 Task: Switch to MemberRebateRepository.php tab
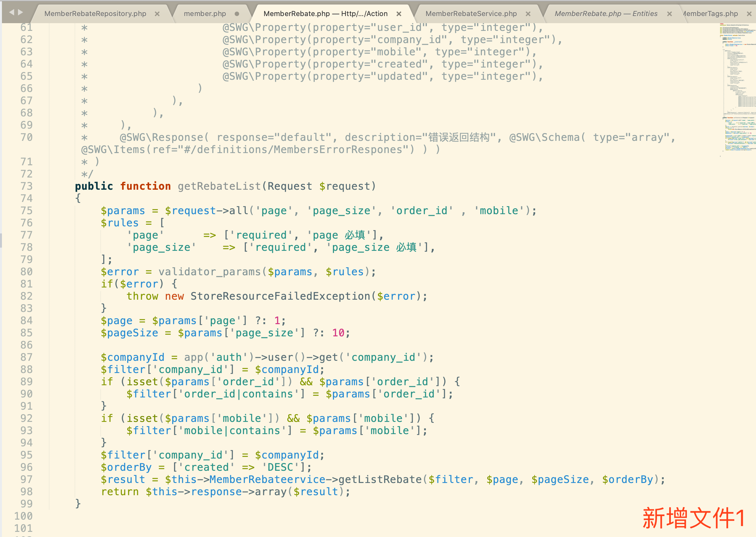[x=95, y=14]
